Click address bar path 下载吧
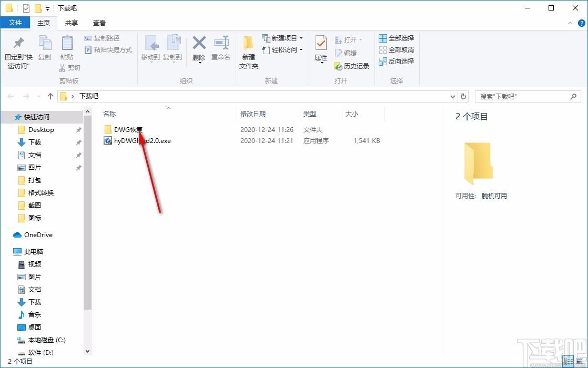This screenshot has width=588, height=368. click(89, 96)
